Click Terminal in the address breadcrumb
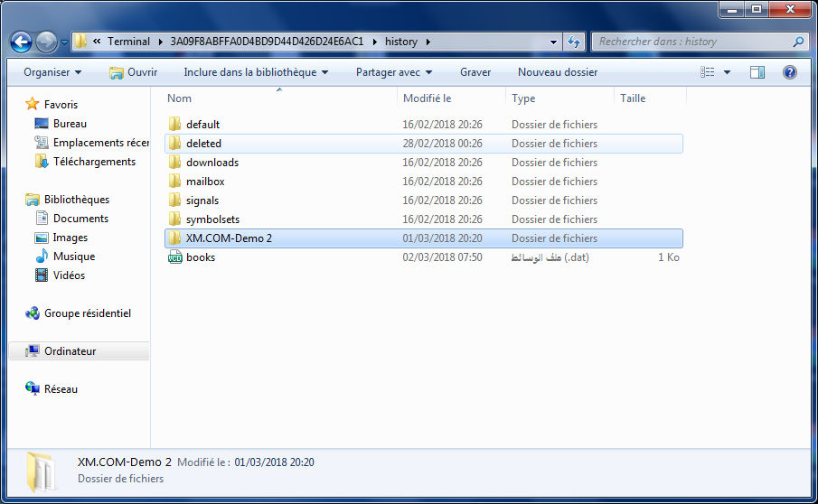This screenshot has height=504, width=818. click(x=128, y=42)
